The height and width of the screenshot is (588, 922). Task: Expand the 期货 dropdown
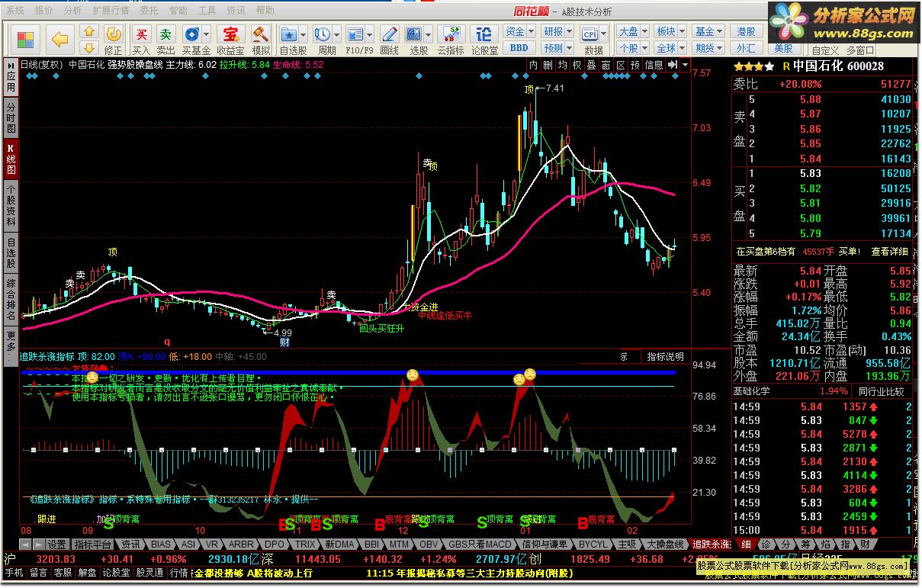pyautogui.click(x=719, y=47)
